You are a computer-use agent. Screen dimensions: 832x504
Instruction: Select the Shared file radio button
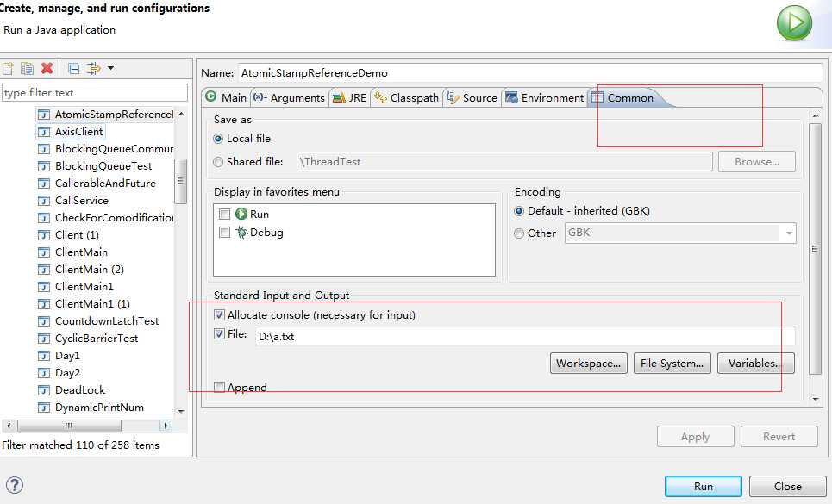pyautogui.click(x=218, y=162)
